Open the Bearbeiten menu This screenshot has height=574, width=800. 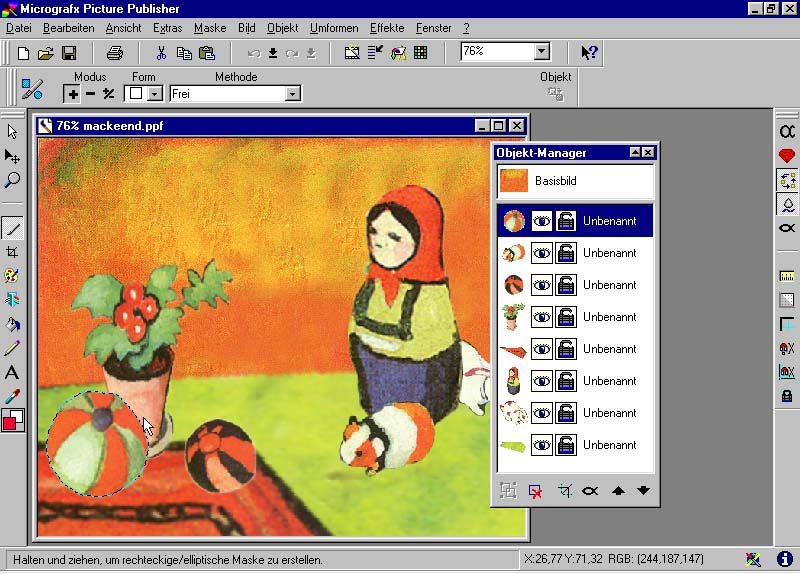pyautogui.click(x=69, y=28)
